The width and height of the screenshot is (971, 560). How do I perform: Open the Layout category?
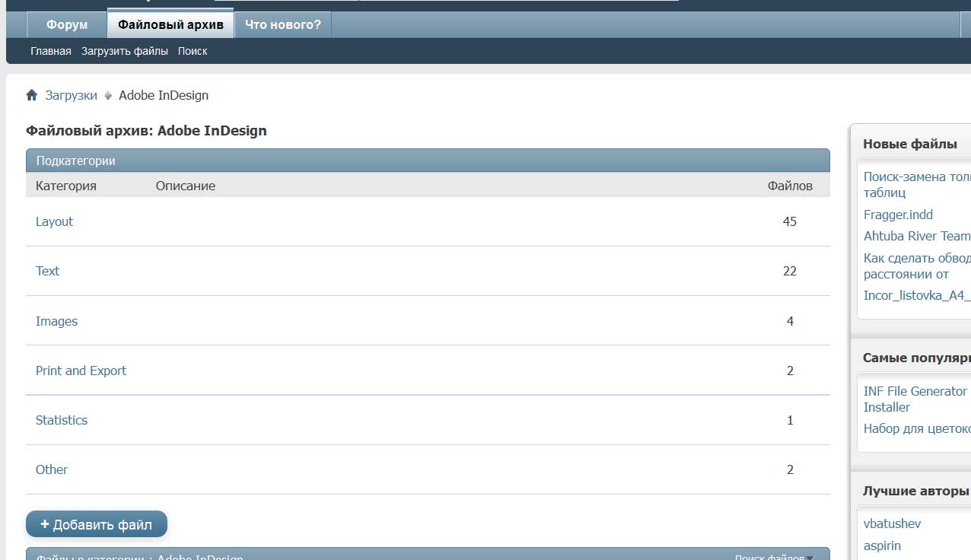[x=55, y=221]
